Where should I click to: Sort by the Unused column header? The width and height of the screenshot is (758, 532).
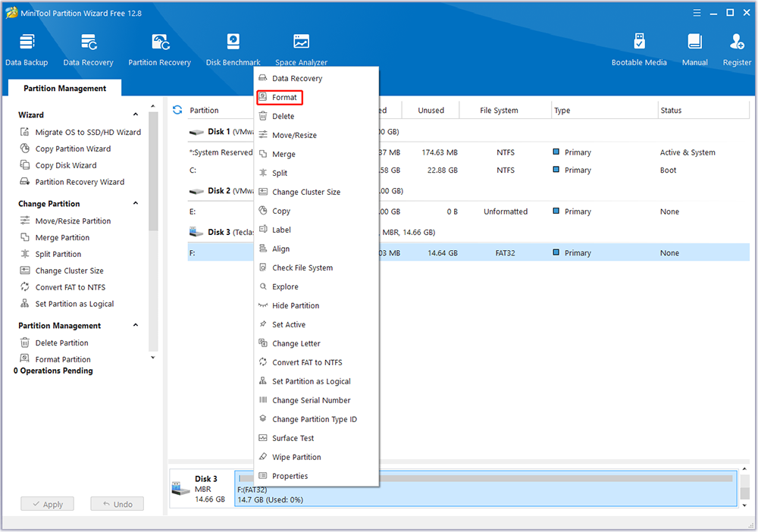pyautogui.click(x=431, y=110)
